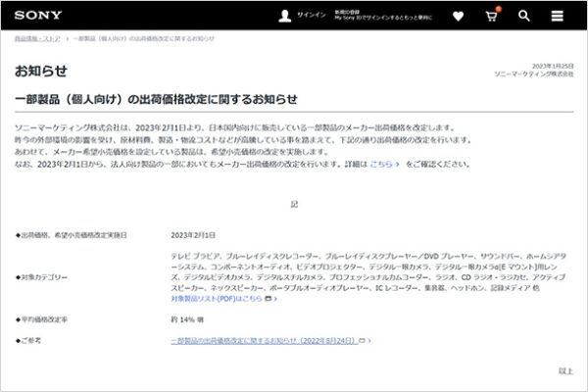Open the 対象製品リスト(PDF)はこちら link
This screenshot has width=588, height=392.
pos(217,299)
